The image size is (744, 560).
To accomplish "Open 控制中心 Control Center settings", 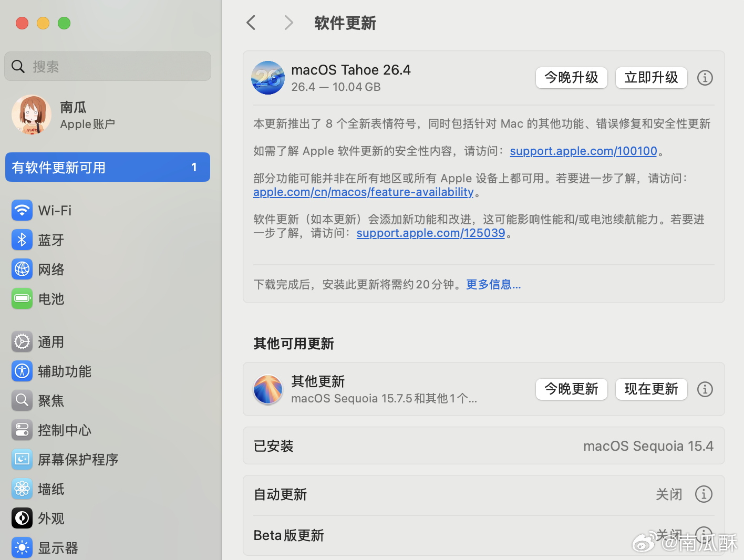I will 64,430.
